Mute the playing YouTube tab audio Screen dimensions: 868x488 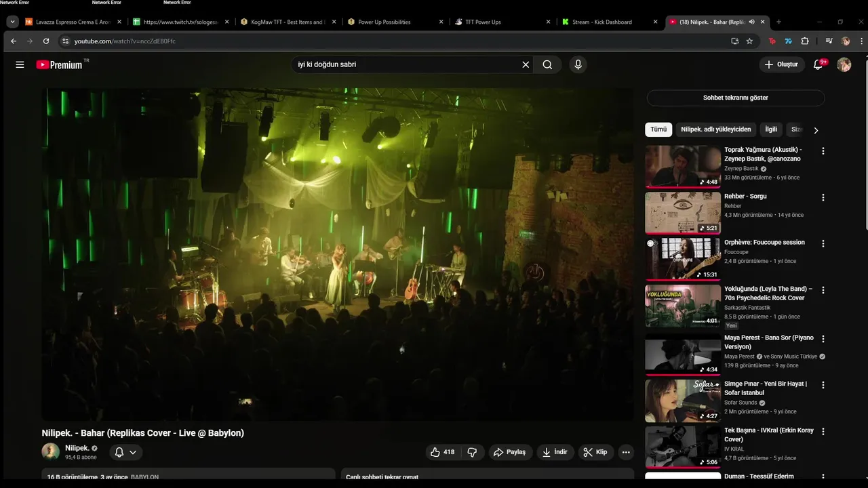coord(751,22)
